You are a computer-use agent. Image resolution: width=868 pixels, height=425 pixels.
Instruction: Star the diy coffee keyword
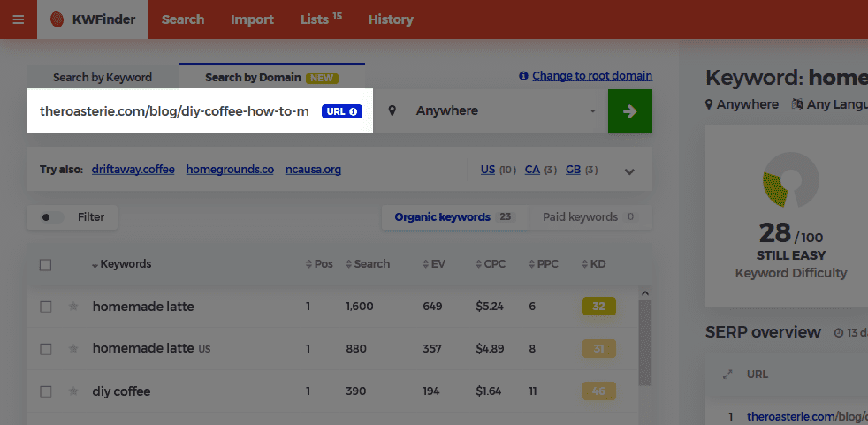pyautogui.click(x=73, y=391)
